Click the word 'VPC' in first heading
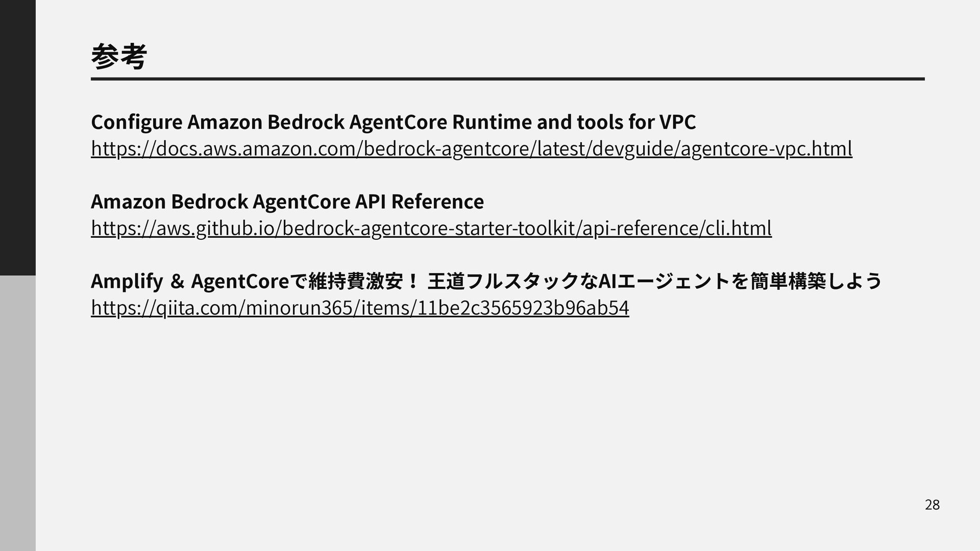This screenshot has width=980, height=551. pyautogui.click(x=677, y=122)
